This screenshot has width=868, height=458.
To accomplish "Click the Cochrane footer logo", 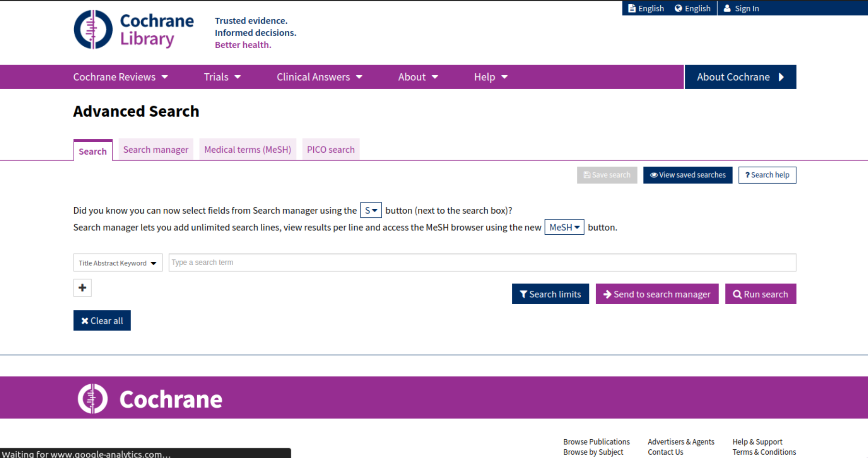I will coord(150,399).
